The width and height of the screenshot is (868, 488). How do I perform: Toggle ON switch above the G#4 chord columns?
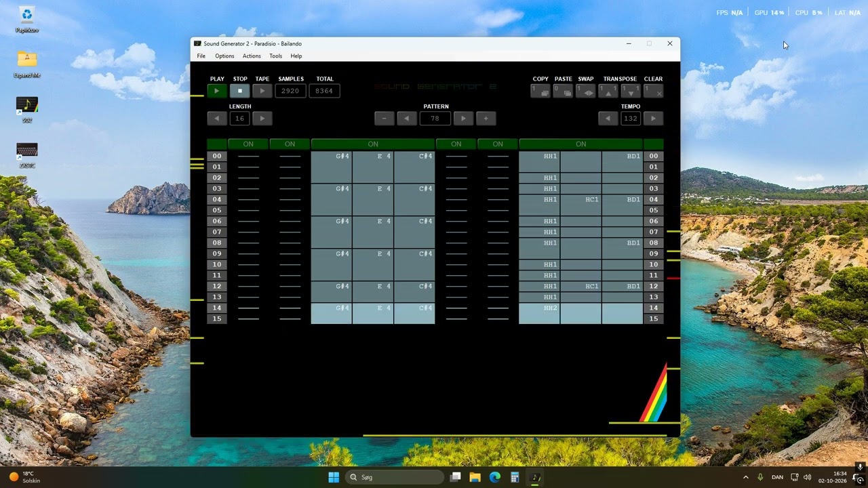[373, 144]
